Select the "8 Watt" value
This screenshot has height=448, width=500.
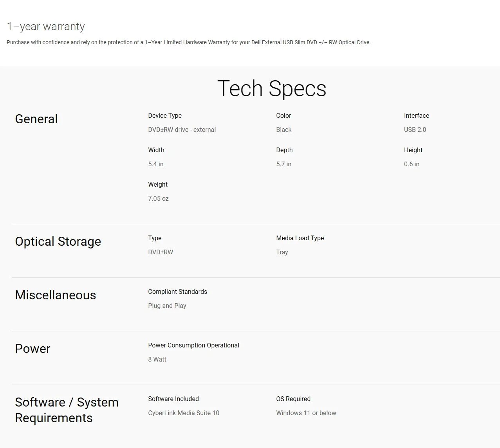[157, 360]
